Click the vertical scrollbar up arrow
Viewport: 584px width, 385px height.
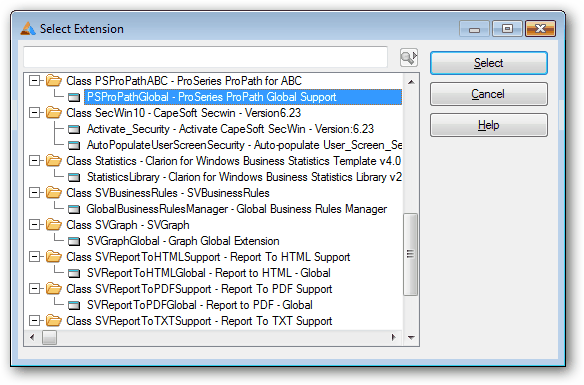pyautogui.click(x=411, y=82)
